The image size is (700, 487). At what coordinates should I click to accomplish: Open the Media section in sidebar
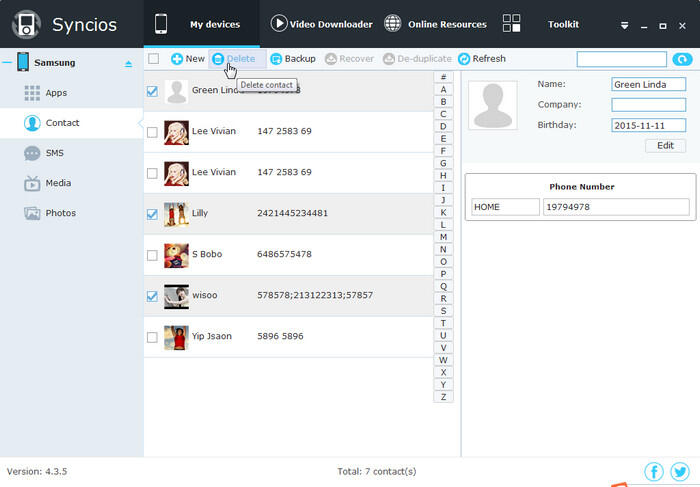click(x=57, y=183)
